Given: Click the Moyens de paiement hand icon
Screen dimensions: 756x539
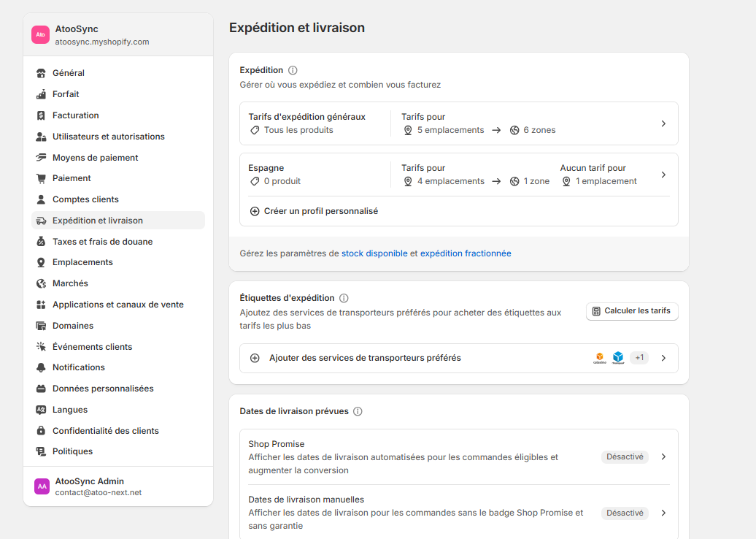Looking at the screenshot, I should [41, 157].
